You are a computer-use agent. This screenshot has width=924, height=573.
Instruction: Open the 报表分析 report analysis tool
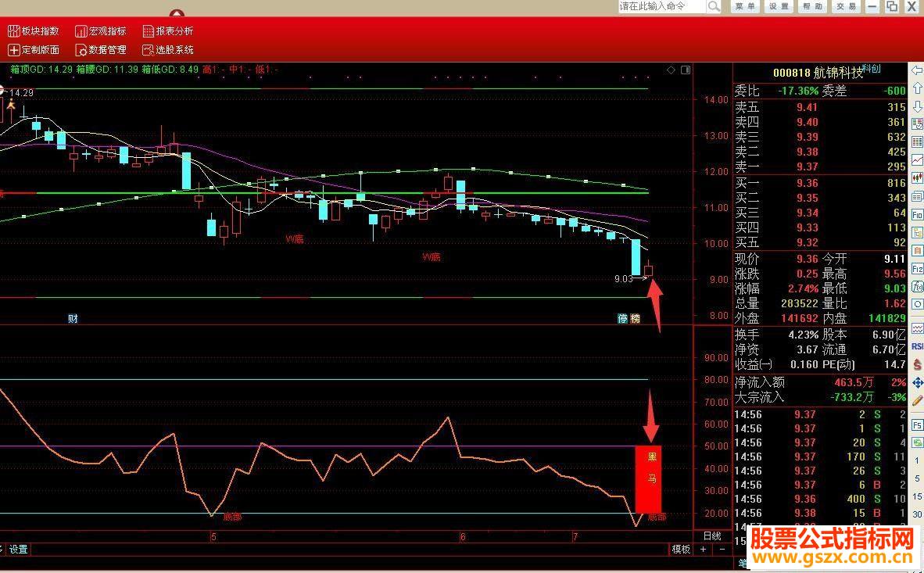coord(168,30)
